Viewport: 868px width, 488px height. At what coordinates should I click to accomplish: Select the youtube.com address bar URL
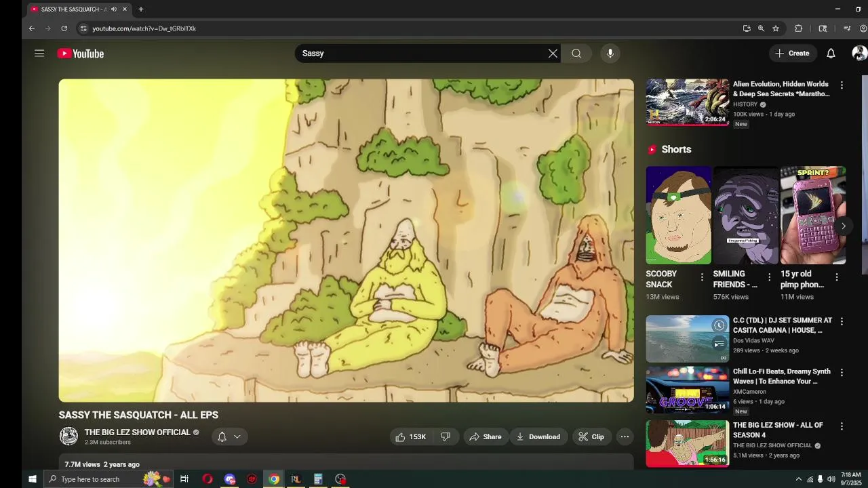pos(144,28)
